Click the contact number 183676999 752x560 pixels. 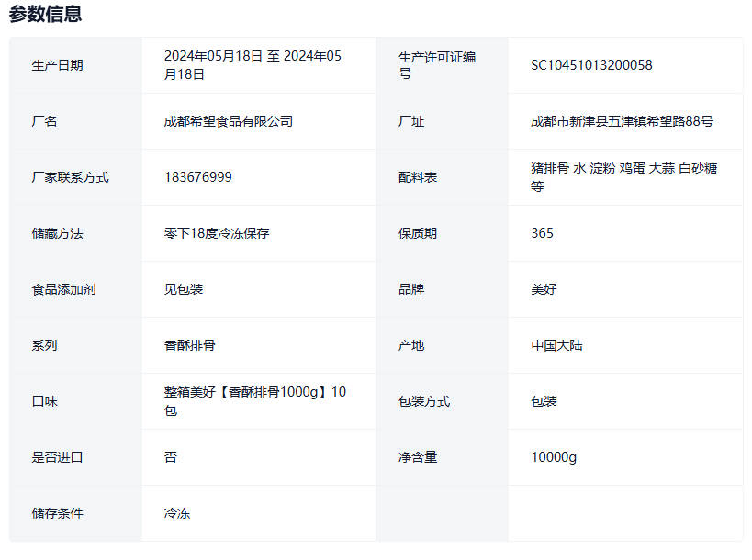(x=198, y=177)
